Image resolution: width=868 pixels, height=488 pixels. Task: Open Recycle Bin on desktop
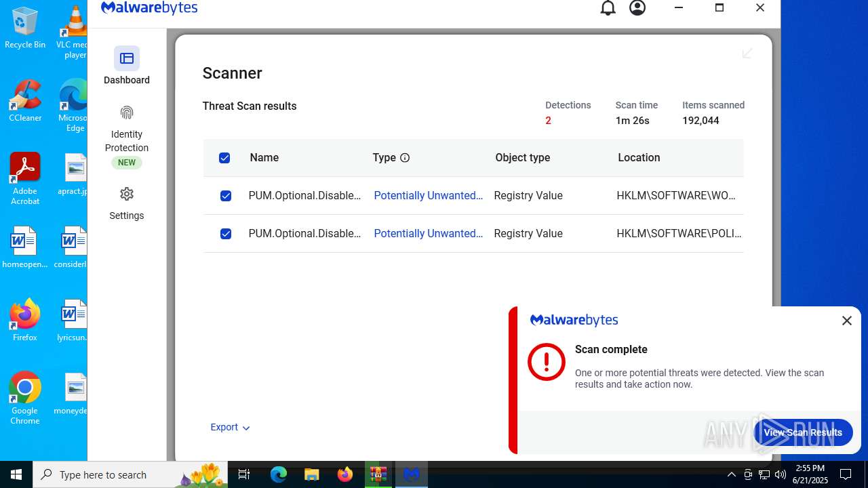pyautogui.click(x=25, y=28)
